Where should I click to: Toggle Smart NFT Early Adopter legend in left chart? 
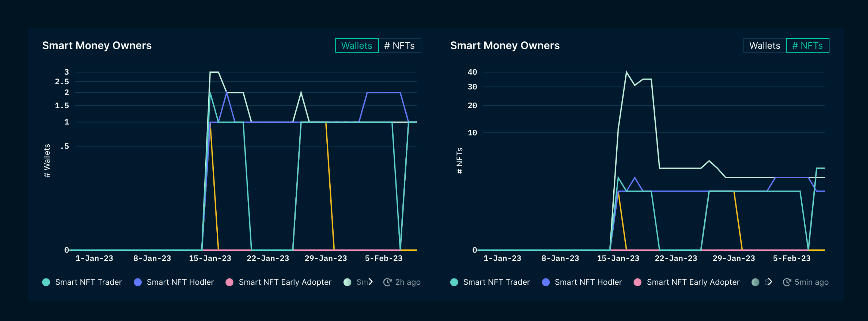[279, 282]
